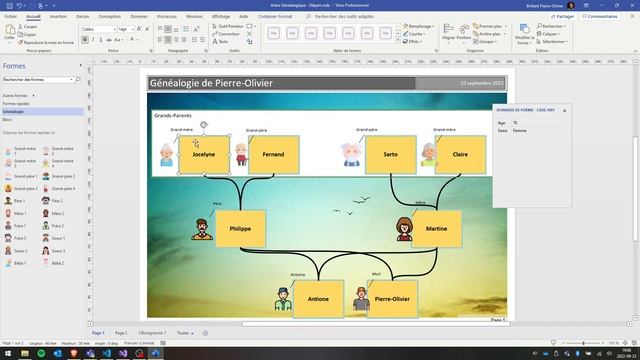Viewport: 640px width, 360px height.
Task: Select the Formes rapides stencil
Action: pos(16,104)
